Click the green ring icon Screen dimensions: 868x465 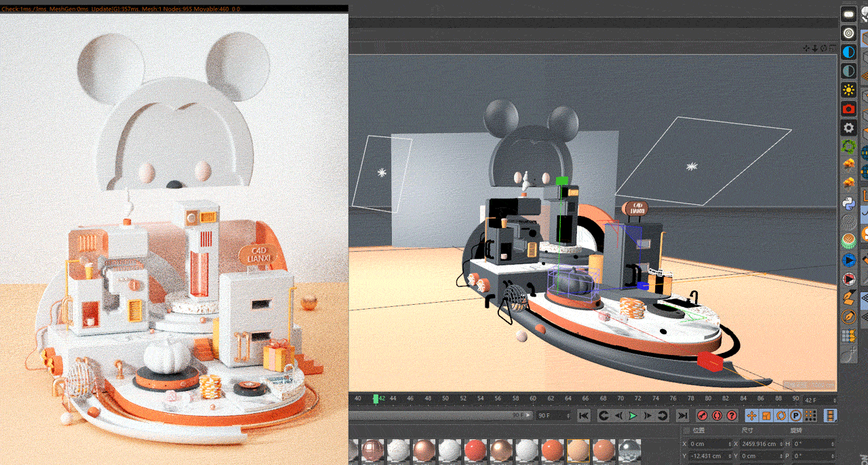click(848, 146)
